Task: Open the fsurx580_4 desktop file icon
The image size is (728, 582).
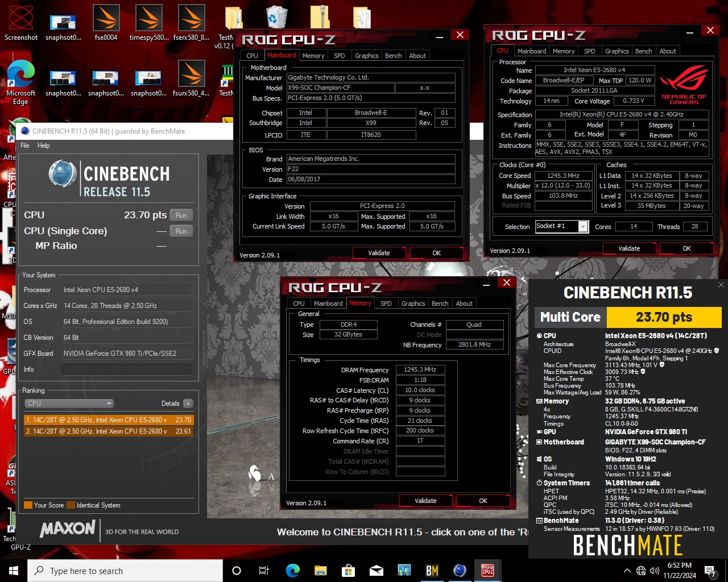Action: (x=191, y=78)
